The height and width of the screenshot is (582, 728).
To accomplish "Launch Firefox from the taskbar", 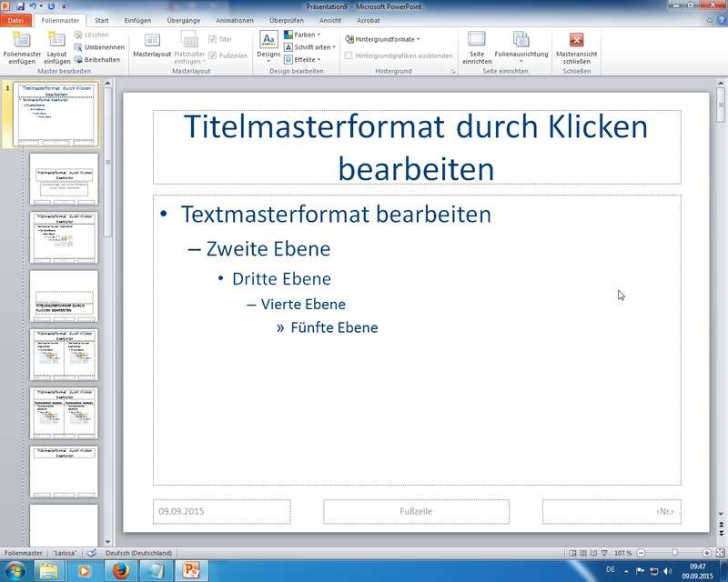I will 121,570.
